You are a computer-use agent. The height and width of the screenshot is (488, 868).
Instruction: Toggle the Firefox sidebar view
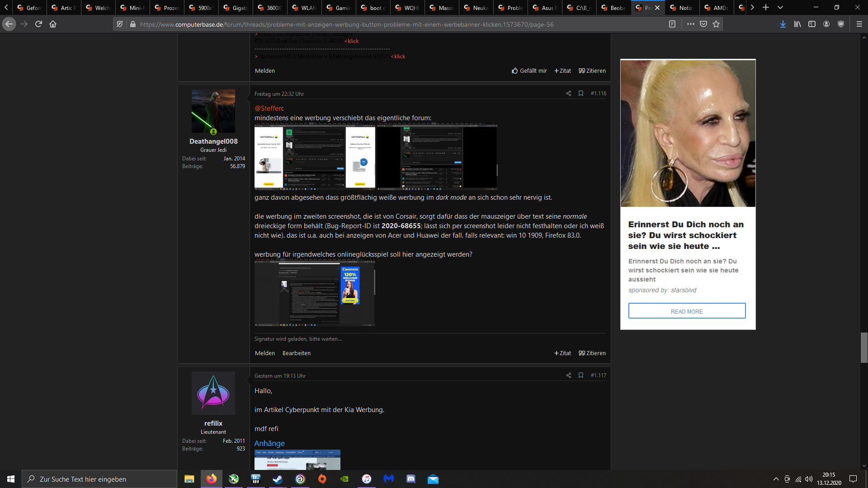[812, 24]
